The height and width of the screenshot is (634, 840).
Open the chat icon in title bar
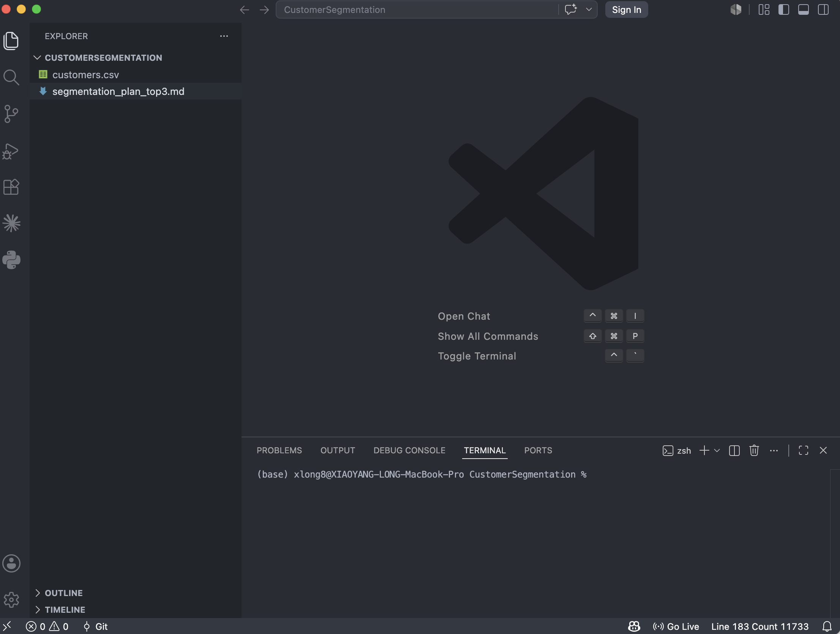(571, 9)
